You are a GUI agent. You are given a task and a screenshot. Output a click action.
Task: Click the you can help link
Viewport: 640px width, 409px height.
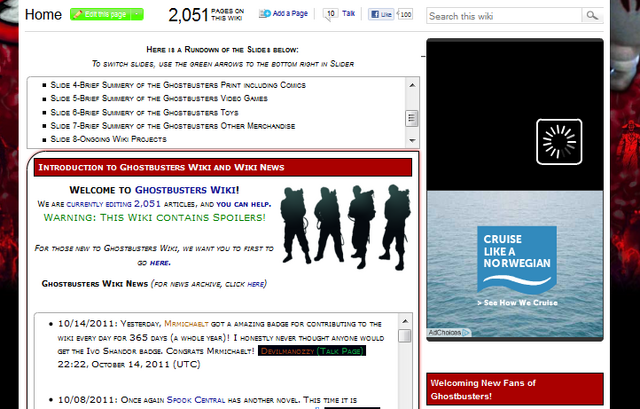(x=243, y=204)
